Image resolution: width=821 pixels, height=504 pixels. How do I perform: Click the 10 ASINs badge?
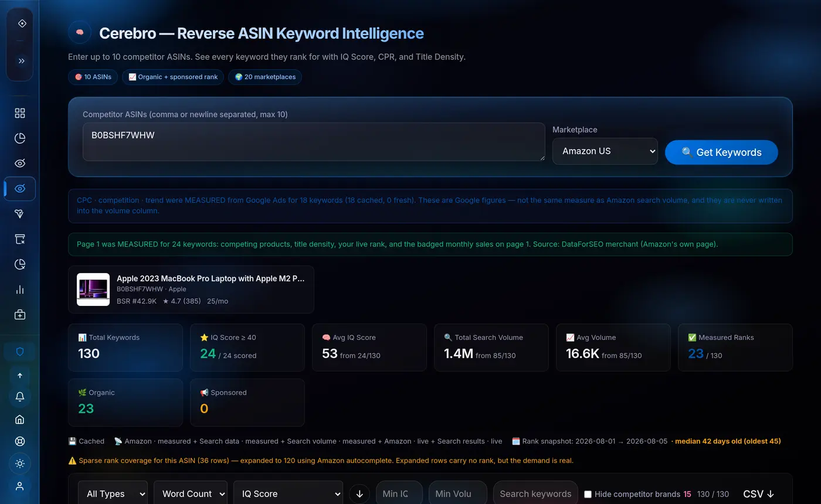pyautogui.click(x=93, y=77)
